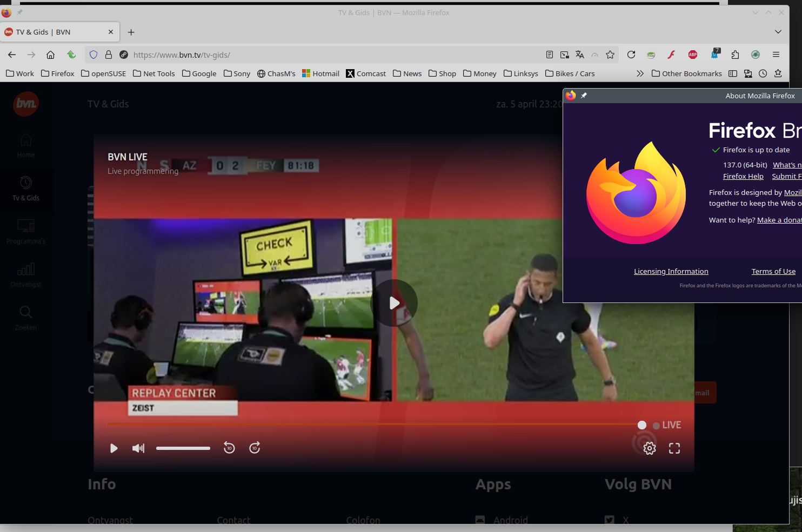
Task: Open the Money bookmarks folder
Action: (479, 73)
